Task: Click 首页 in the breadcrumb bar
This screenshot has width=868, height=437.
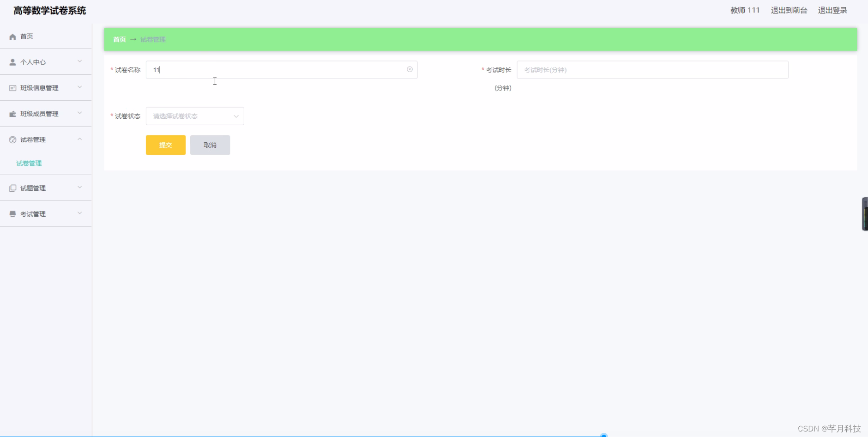Action: (119, 39)
